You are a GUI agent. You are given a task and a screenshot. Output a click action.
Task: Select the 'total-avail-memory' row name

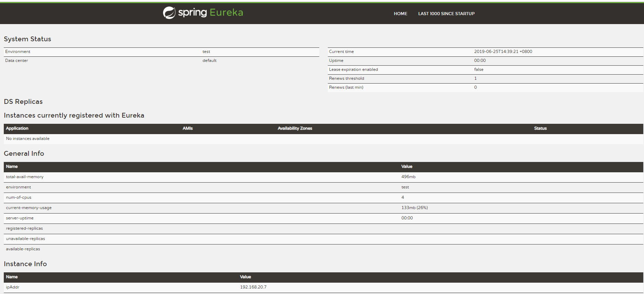(x=25, y=177)
